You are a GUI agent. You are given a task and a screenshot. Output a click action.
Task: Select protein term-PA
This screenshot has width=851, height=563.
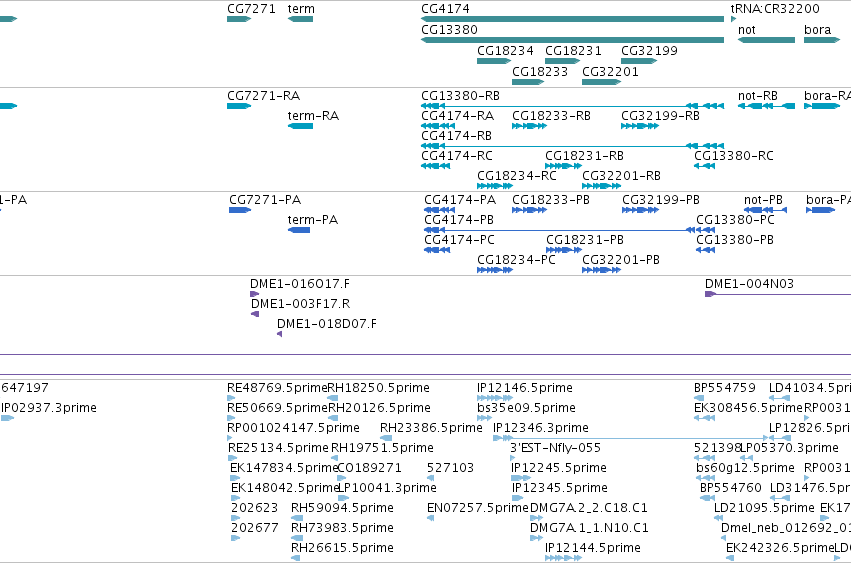click(x=313, y=220)
